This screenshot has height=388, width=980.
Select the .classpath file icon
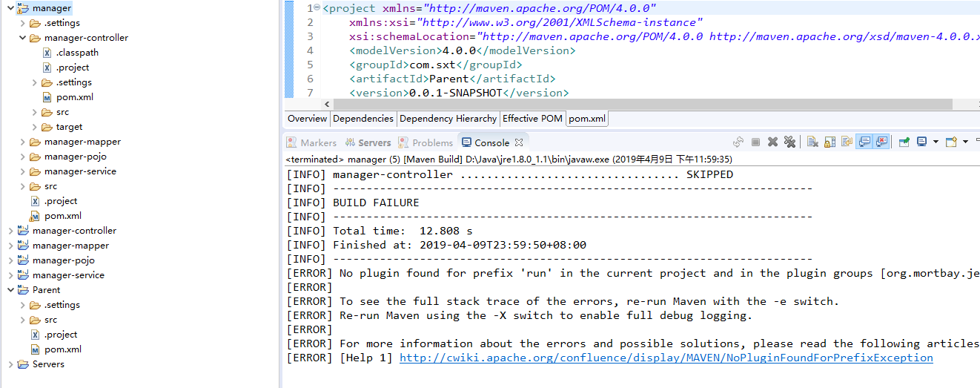point(47,53)
